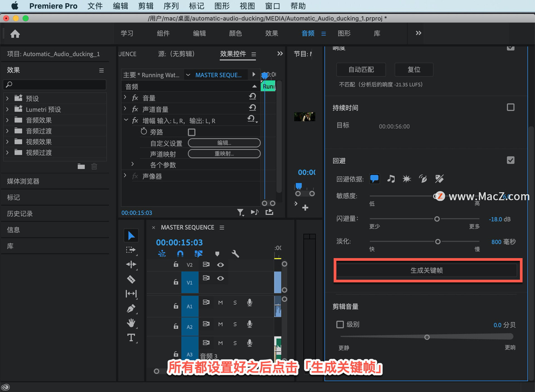Click export frame icon in Effect Controls
The image size is (535, 392).
tap(269, 212)
